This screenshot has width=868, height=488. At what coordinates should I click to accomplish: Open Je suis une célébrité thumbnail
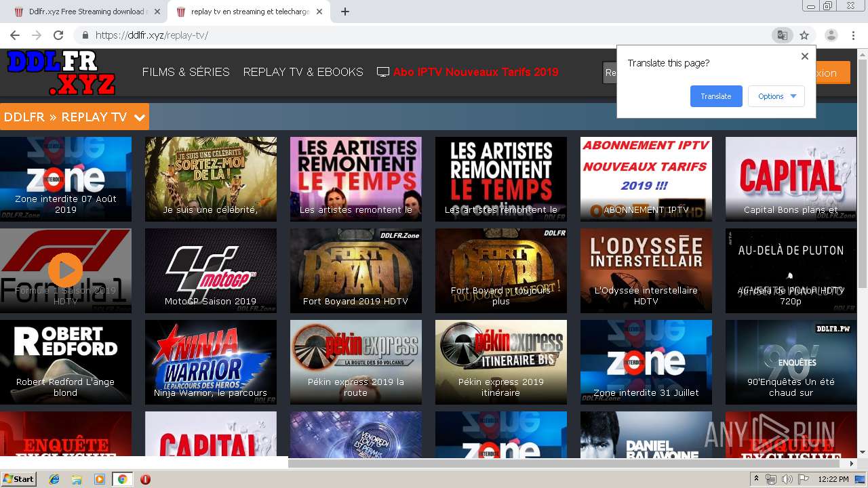click(211, 179)
